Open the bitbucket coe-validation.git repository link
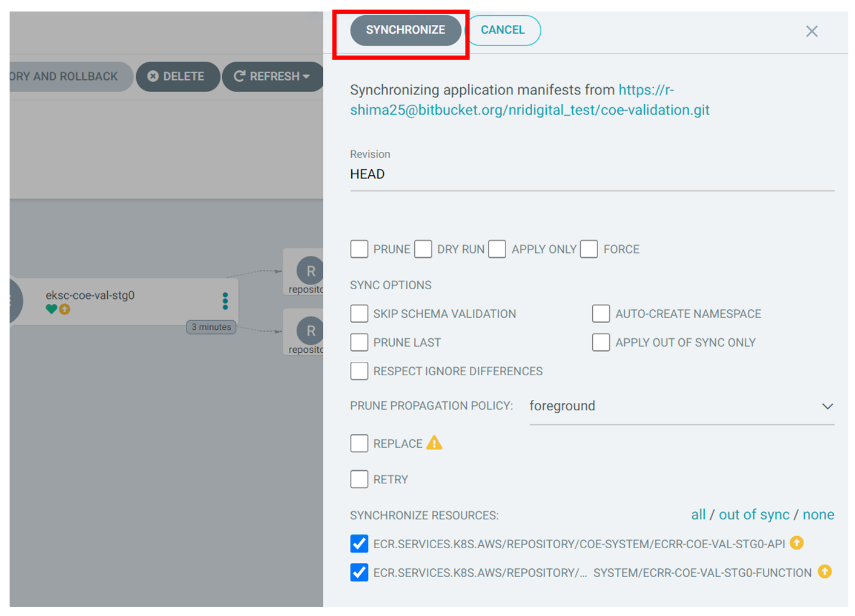 (529, 110)
